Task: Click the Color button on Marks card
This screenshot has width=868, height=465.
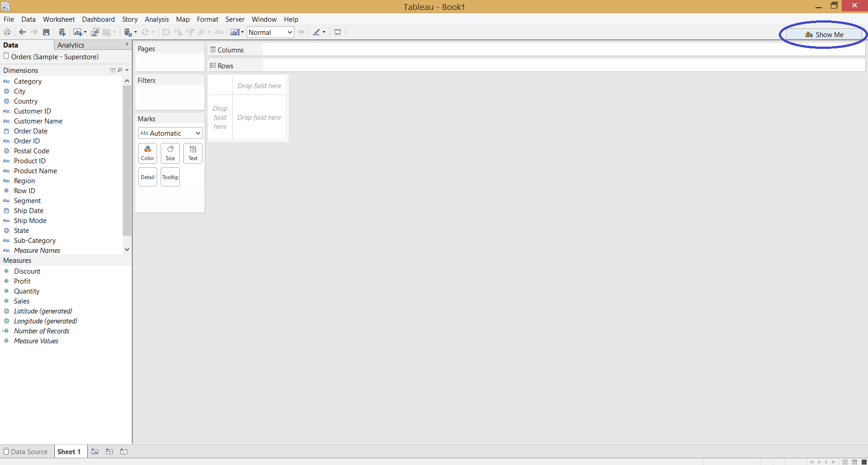Action: 148,153
